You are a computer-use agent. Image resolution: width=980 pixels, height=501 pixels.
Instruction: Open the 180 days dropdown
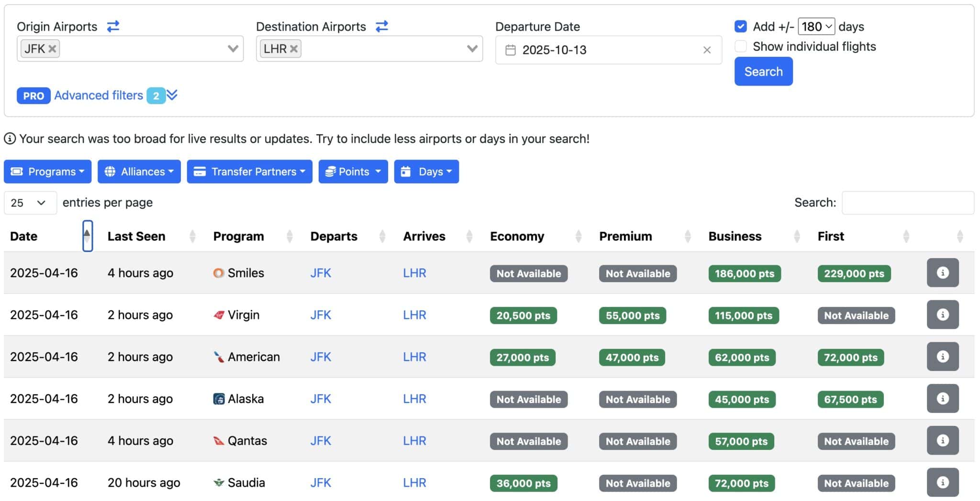coord(816,26)
